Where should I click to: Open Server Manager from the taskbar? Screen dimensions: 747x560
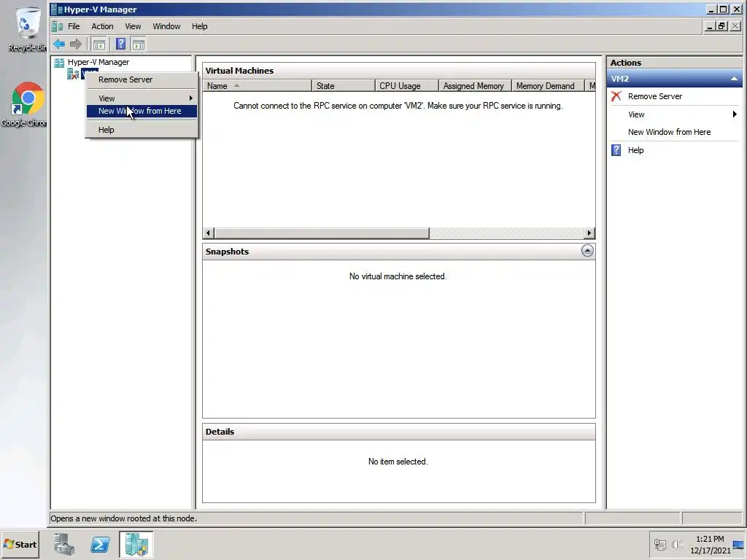click(64, 544)
